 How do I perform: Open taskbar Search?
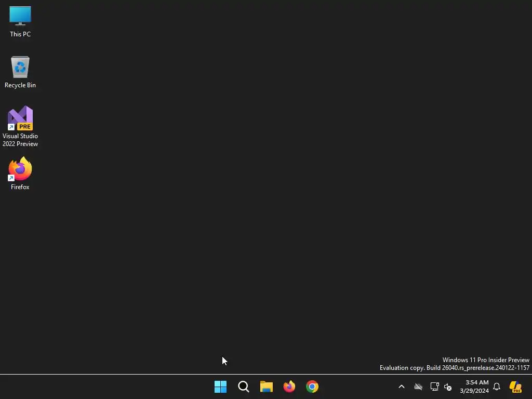coord(243,387)
